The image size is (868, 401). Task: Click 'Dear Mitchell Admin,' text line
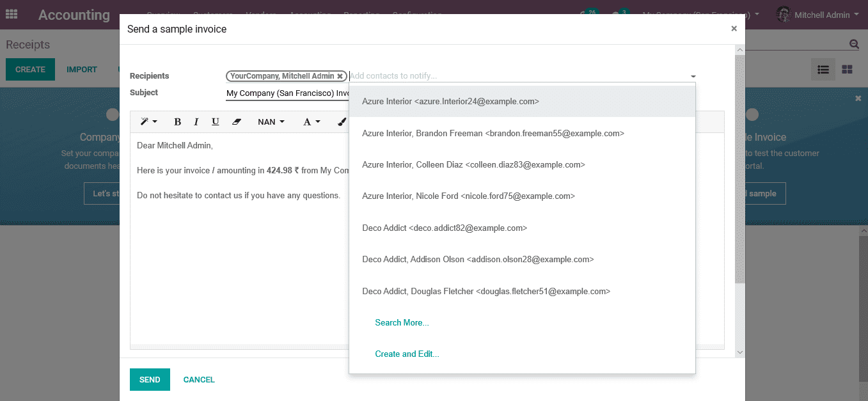click(175, 146)
